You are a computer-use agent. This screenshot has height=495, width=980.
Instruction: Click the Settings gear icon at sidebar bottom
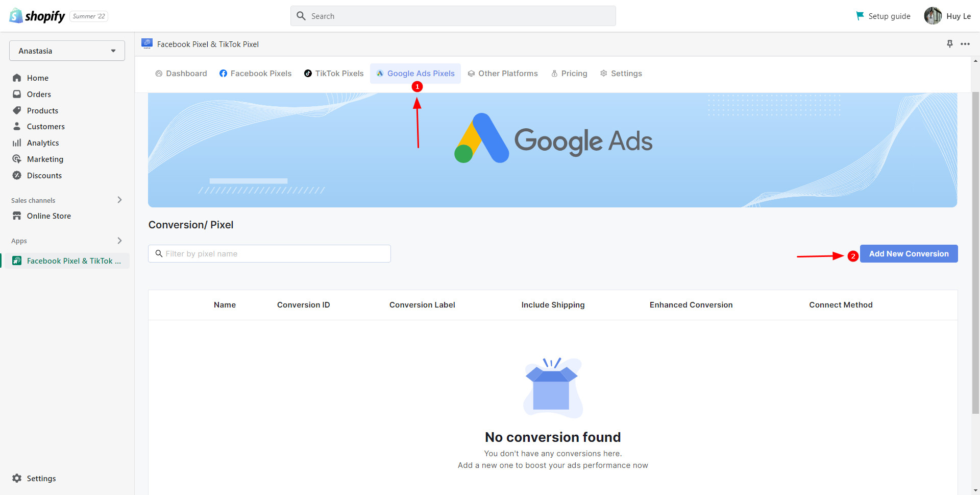point(17,478)
